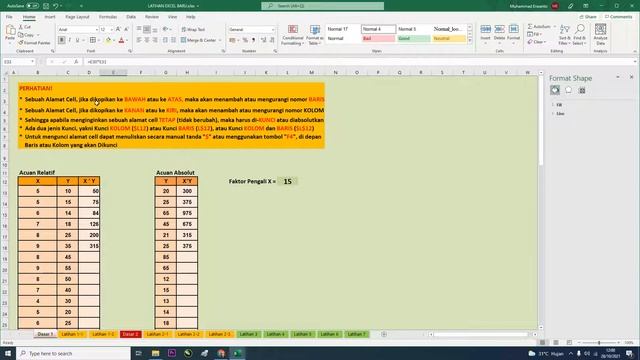Apply the Good cell style
The image size is (640, 360).
413,38
